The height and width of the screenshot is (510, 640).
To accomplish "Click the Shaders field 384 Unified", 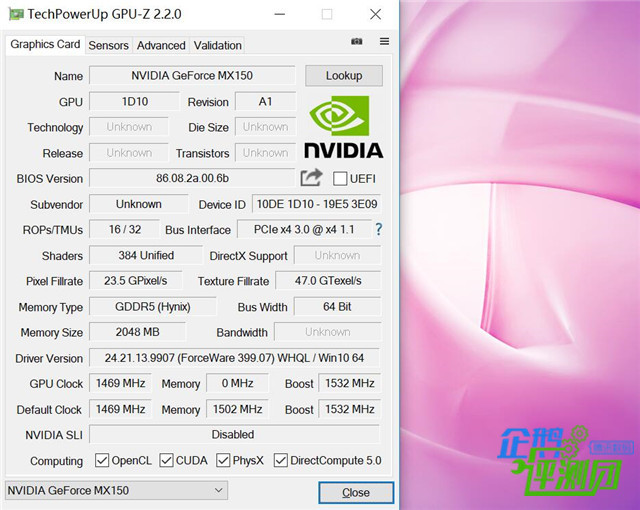I will click(146, 255).
